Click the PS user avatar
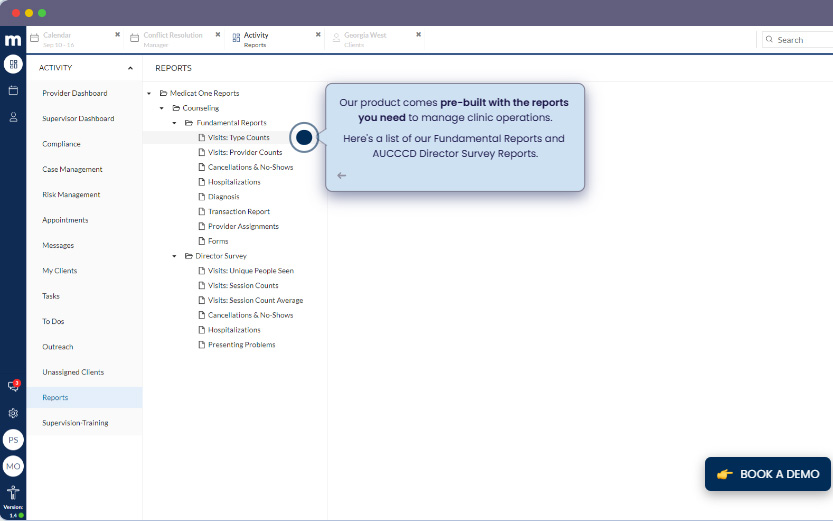833x521 pixels. pos(13,440)
